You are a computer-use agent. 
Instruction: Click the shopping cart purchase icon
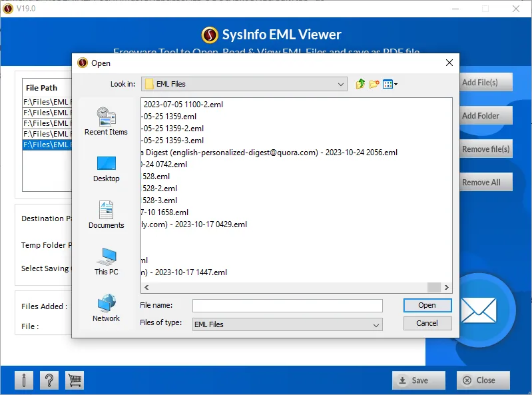[75, 380]
